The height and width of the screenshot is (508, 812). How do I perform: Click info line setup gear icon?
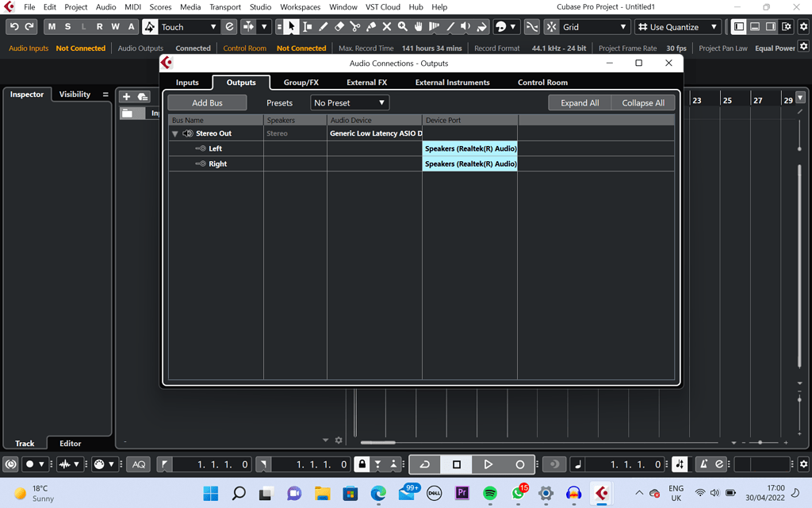point(804,47)
